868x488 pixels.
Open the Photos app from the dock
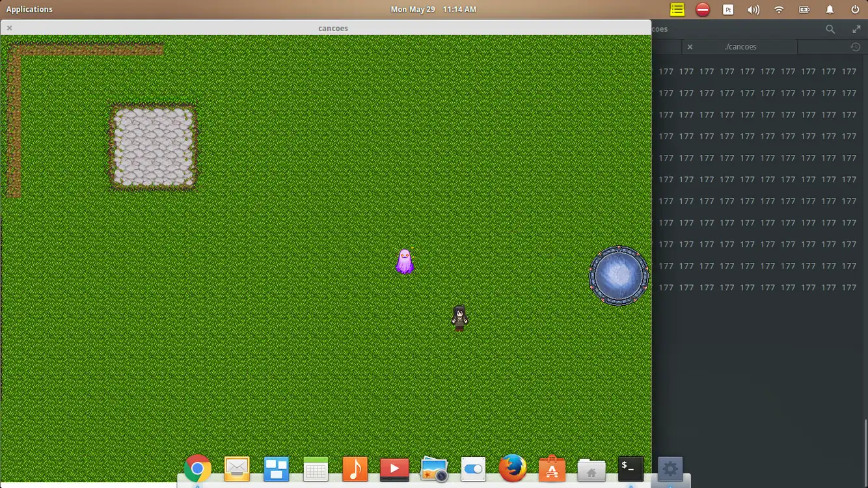pyautogui.click(x=434, y=468)
